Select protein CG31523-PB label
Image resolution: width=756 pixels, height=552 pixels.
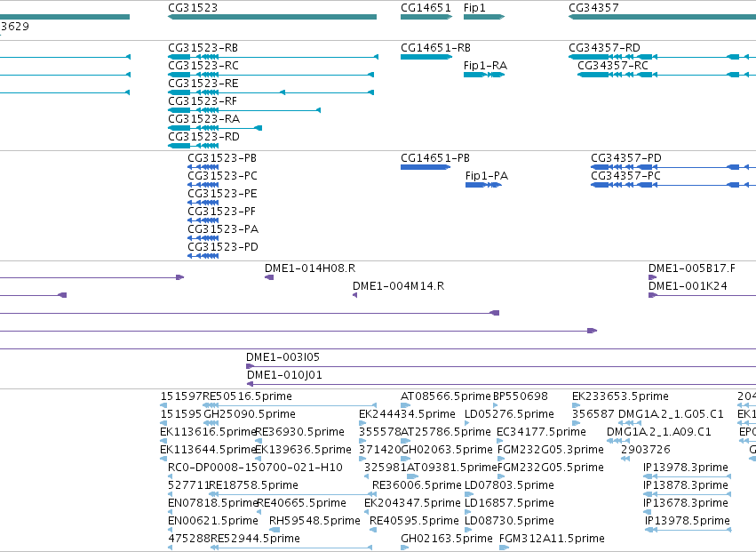(x=222, y=158)
